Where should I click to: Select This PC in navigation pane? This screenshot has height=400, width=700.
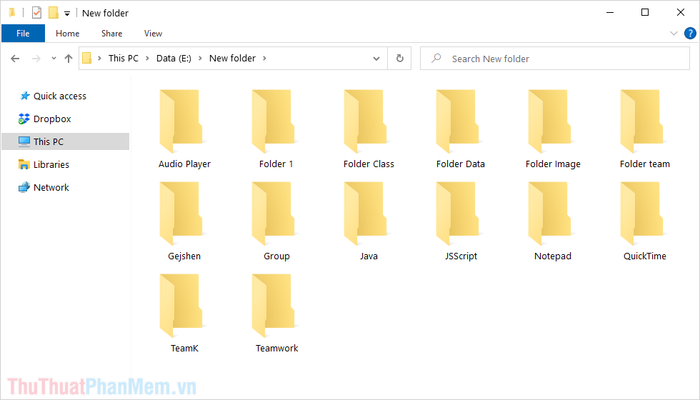[66, 142]
